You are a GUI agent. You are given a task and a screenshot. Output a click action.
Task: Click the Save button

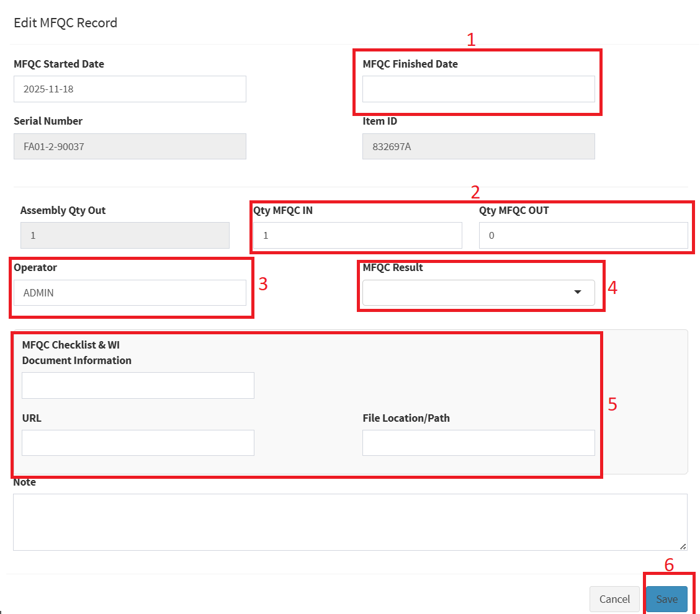(667, 599)
